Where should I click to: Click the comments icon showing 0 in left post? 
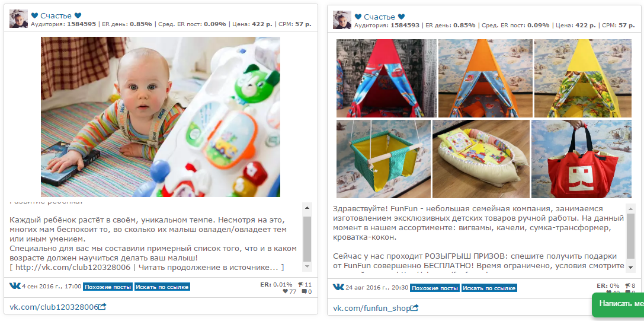tap(305, 292)
